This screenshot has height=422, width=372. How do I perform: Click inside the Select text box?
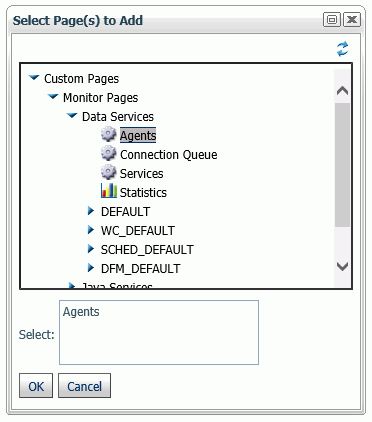(159, 332)
